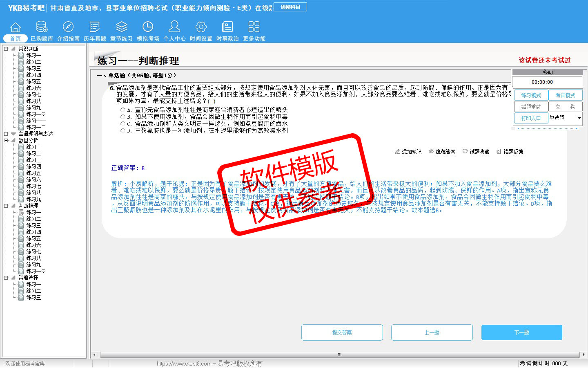The width and height of the screenshot is (588, 368).
Task: Select answer option A radio button
Action: click(x=122, y=110)
